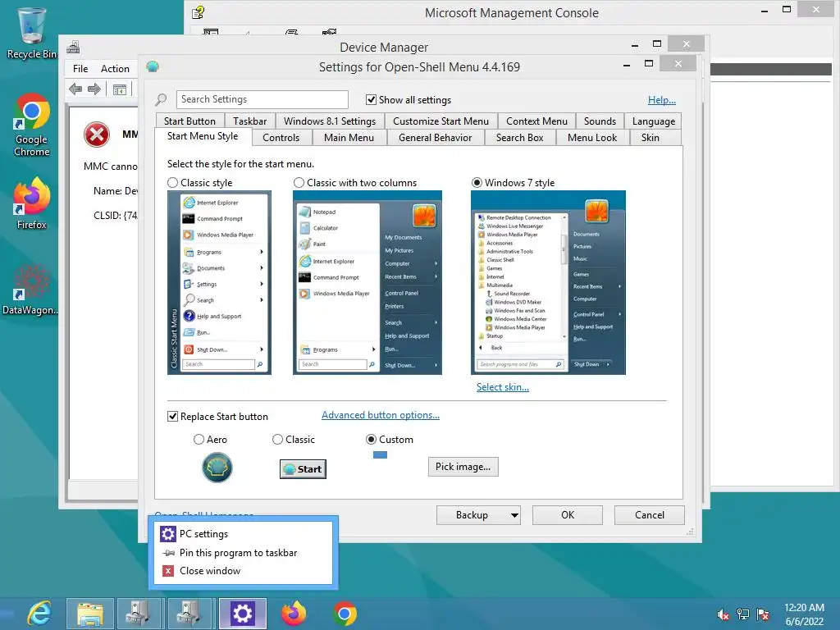This screenshot has height=630, width=840.
Task: Click Device Manager forward arrow
Action: (x=94, y=89)
